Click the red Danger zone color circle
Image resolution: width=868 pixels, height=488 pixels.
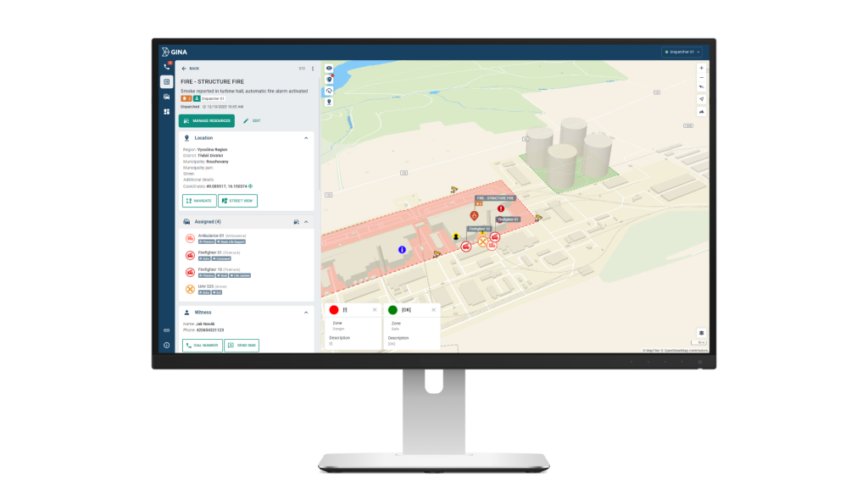(334, 310)
